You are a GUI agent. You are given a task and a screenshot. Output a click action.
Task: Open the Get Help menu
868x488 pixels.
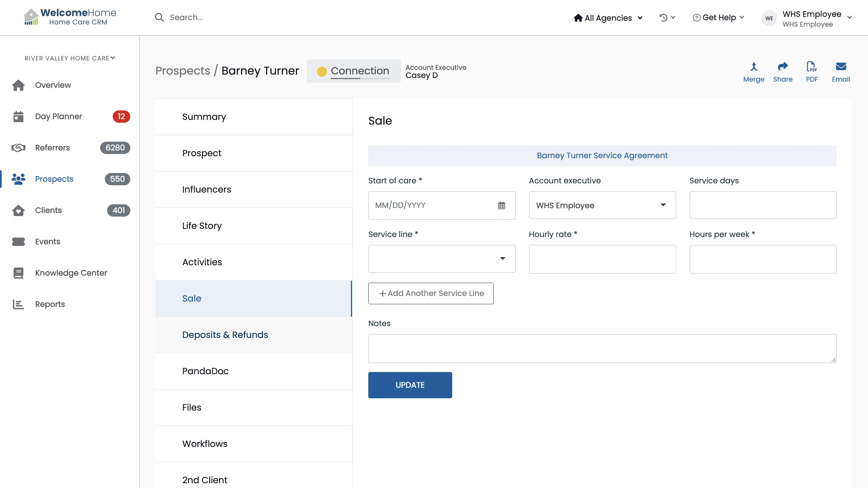(718, 18)
